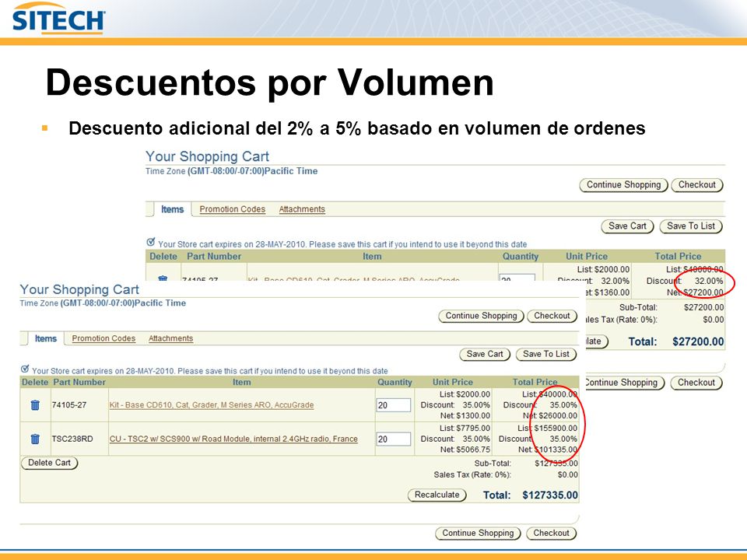The width and height of the screenshot is (747, 560).
Task: Click upper Continue Shopping in back cart
Action: [623, 185]
